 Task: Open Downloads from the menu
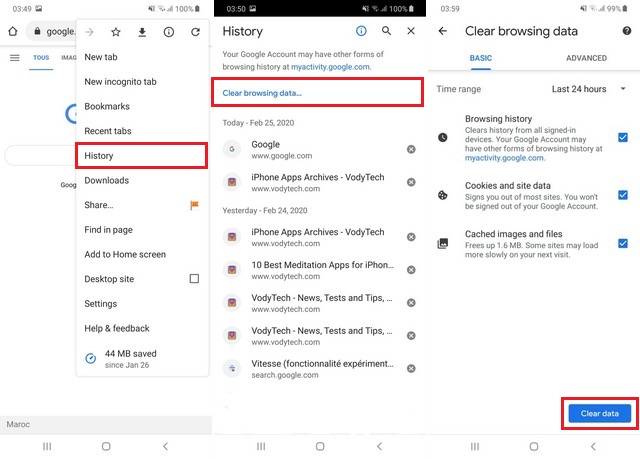(x=142, y=180)
